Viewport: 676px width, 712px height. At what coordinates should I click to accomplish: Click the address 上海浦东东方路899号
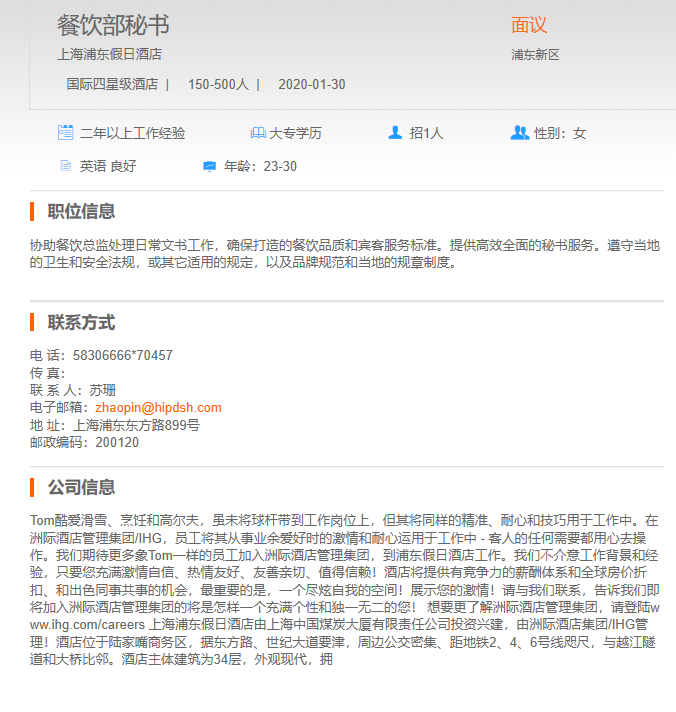tap(136, 425)
